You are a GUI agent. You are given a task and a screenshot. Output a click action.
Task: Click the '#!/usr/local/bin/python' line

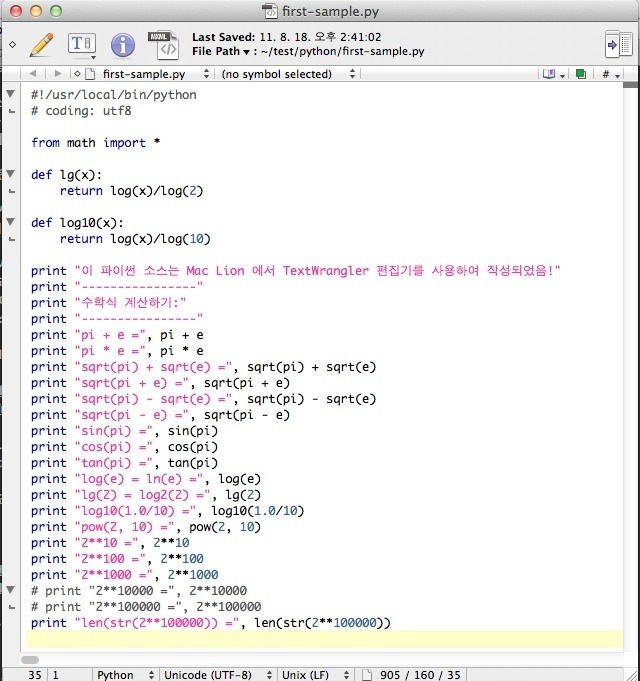pyautogui.click(x=113, y=95)
